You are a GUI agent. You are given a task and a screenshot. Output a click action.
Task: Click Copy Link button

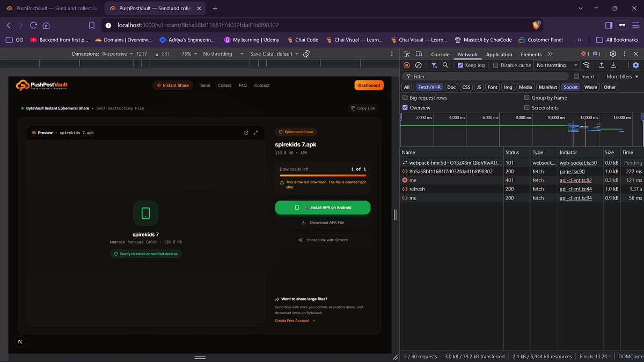(363, 108)
